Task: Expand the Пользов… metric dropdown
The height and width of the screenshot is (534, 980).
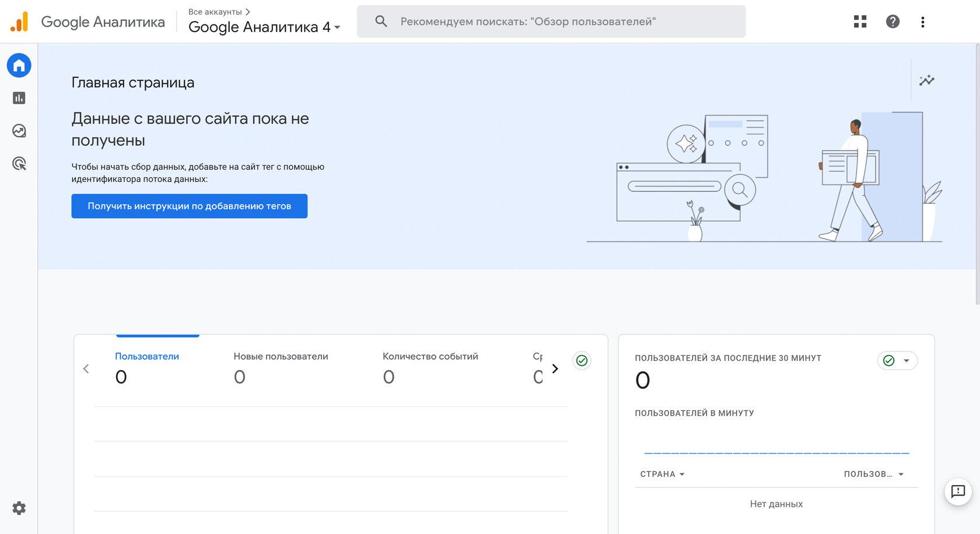Action: click(873, 474)
